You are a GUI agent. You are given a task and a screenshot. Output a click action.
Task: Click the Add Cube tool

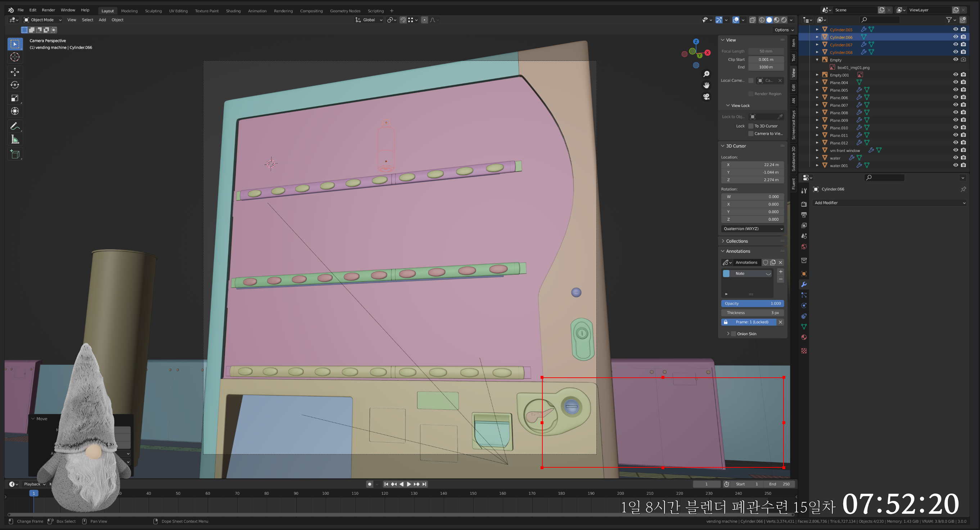click(x=15, y=154)
